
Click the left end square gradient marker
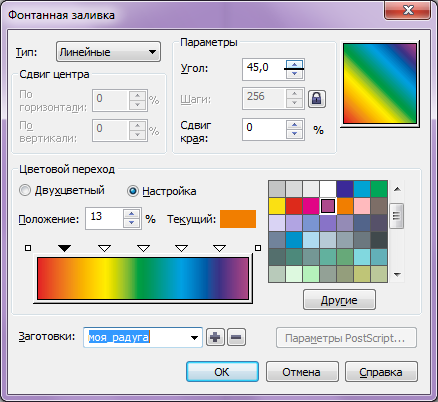28,248
